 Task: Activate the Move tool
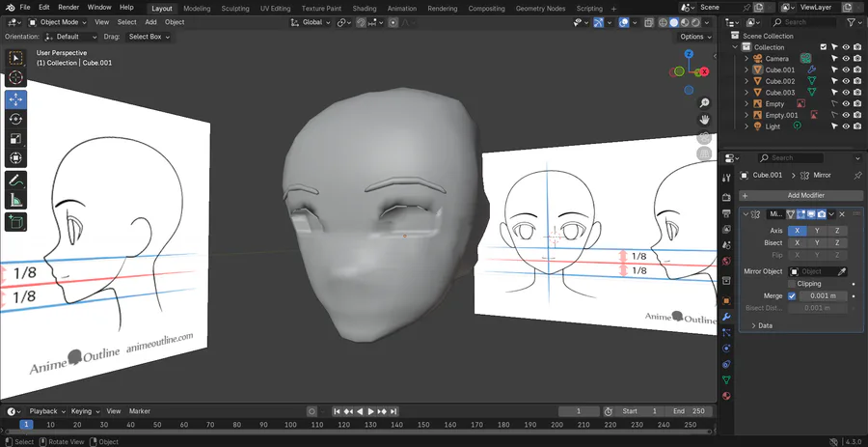coord(15,99)
